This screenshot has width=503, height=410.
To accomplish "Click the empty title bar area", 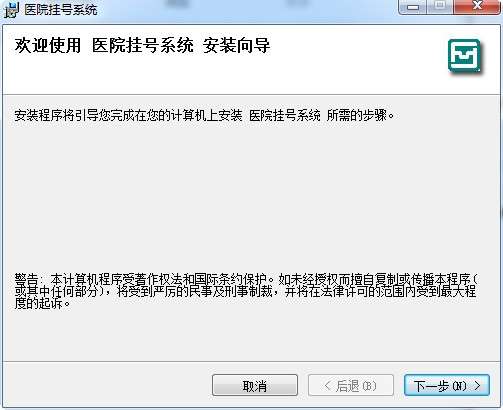I will (247, 10).
